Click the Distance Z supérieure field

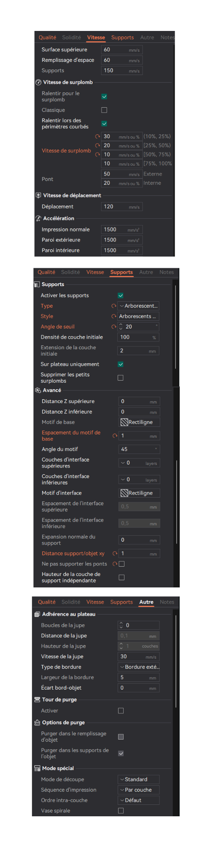[x=139, y=401]
